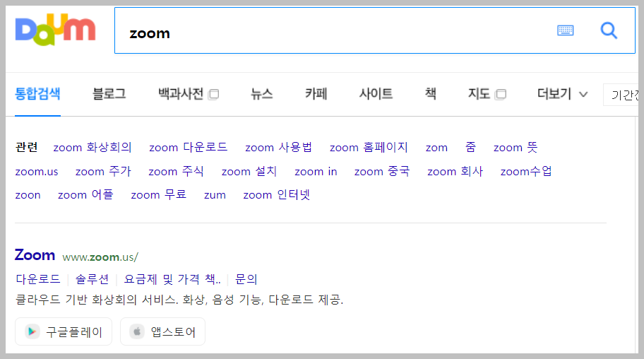
Task: Open the 카페 tab
Action: [x=316, y=94]
